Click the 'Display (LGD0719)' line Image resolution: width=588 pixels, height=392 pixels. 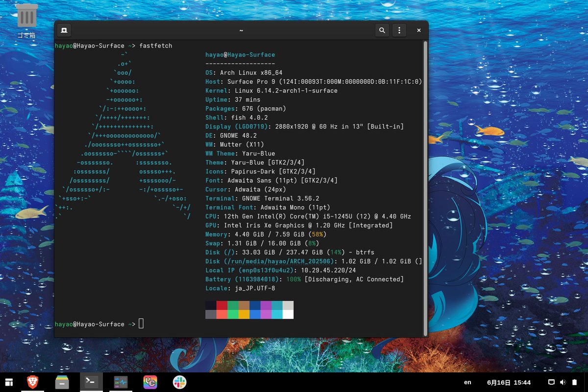(x=304, y=126)
